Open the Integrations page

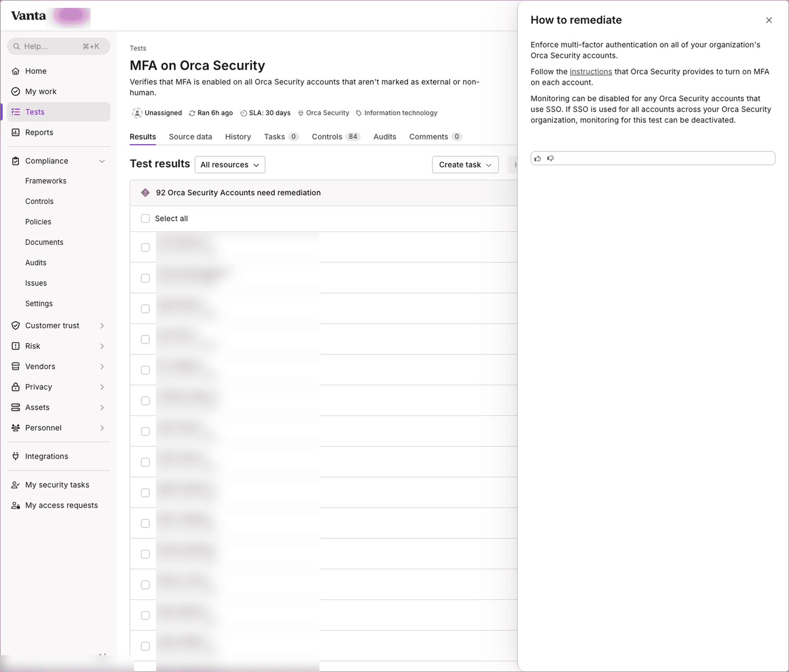[x=59, y=456]
